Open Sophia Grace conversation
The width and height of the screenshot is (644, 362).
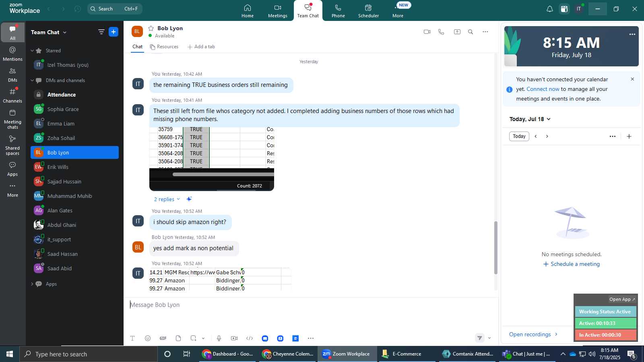(x=74, y=109)
